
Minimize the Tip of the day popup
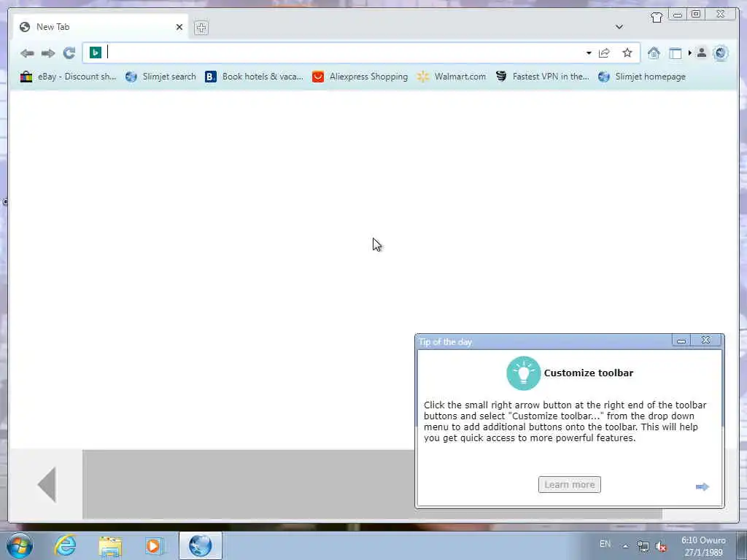[x=681, y=341]
